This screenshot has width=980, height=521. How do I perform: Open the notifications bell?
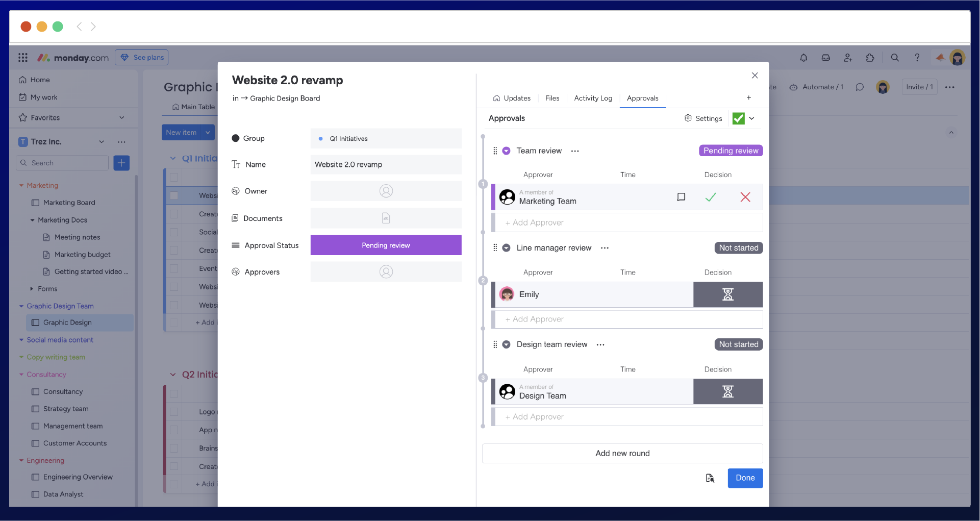803,58
